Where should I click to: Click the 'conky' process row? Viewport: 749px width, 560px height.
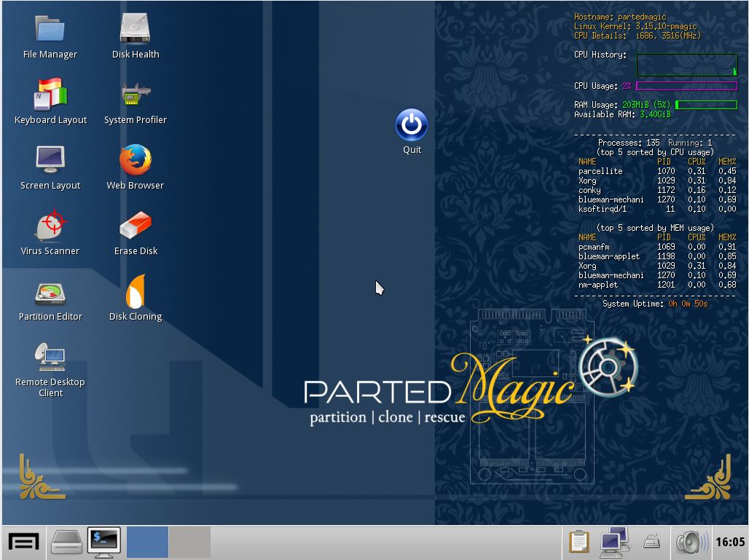[657, 190]
